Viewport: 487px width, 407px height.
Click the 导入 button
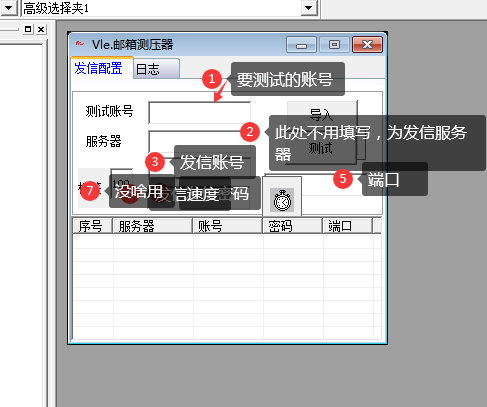click(x=322, y=110)
